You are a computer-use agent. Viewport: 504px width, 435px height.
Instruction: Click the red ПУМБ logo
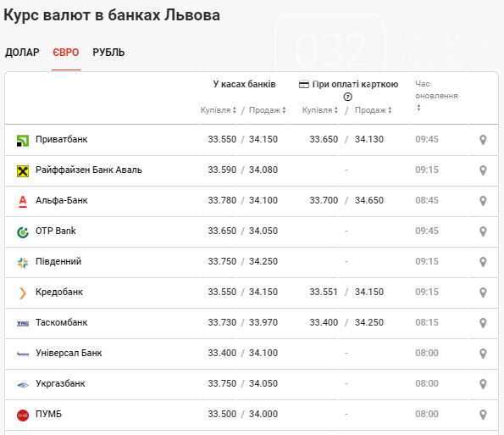(x=23, y=415)
